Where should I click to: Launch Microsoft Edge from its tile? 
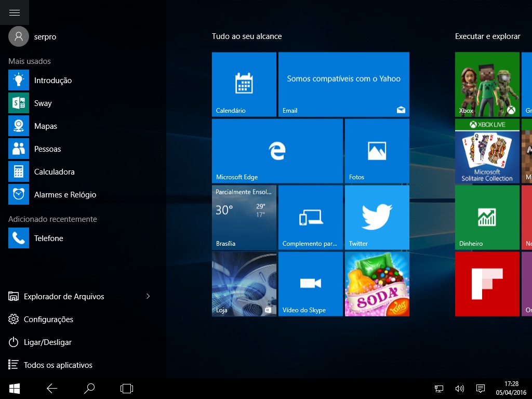pyautogui.click(x=277, y=151)
